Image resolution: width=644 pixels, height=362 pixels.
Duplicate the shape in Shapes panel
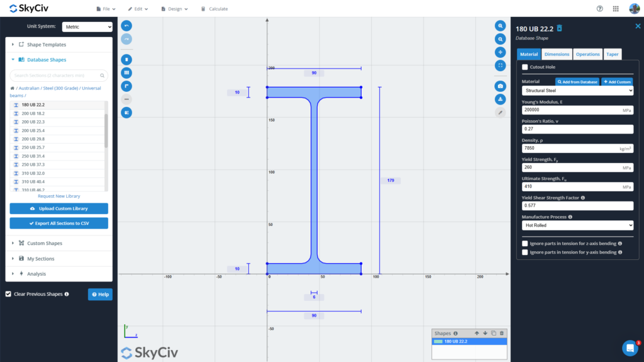pyautogui.click(x=494, y=333)
